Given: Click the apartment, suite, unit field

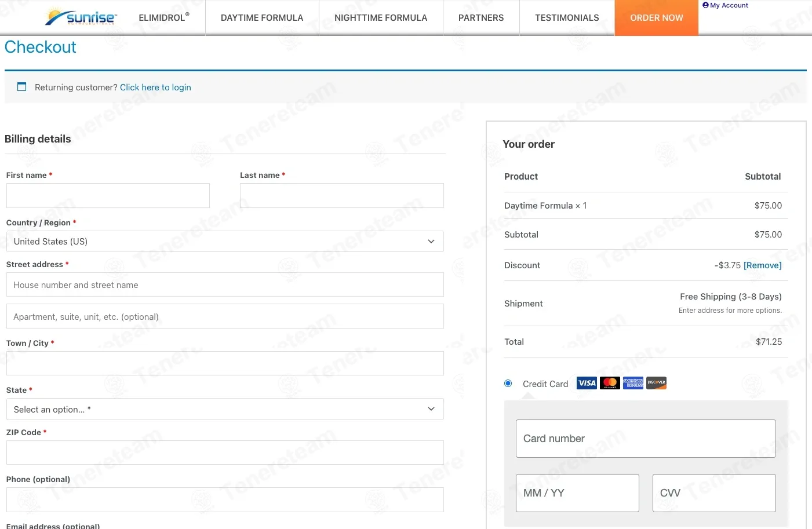Looking at the screenshot, I should point(225,316).
